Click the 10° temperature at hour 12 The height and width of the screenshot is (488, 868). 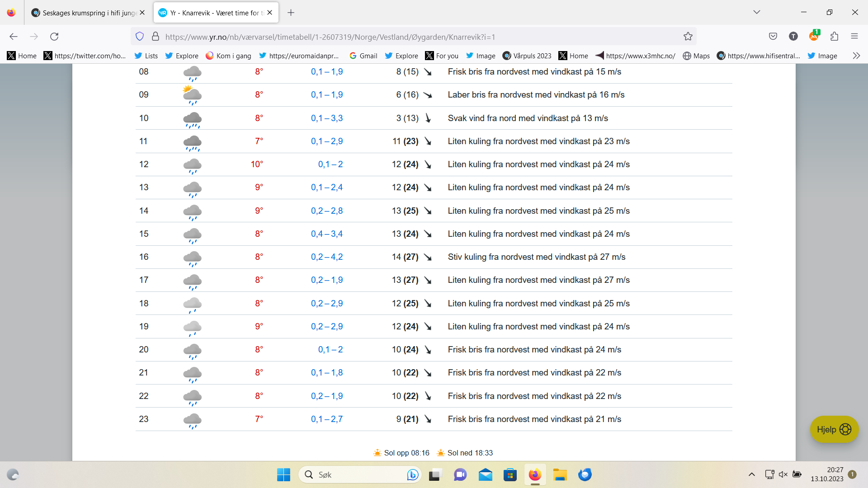point(257,164)
